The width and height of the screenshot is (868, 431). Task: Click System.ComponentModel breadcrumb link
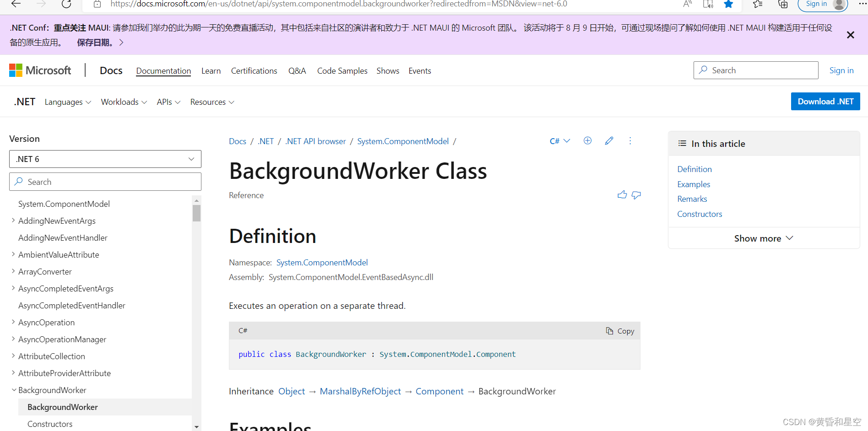tap(403, 141)
